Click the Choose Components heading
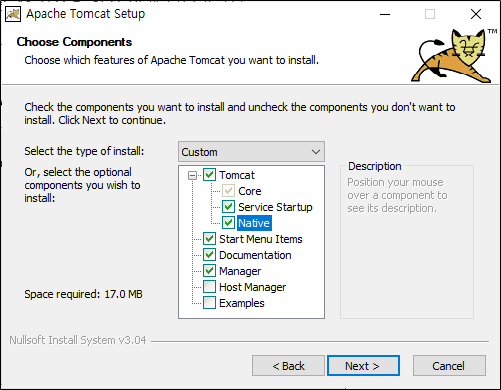Image resolution: width=501 pixels, height=390 pixels. pos(74,42)
